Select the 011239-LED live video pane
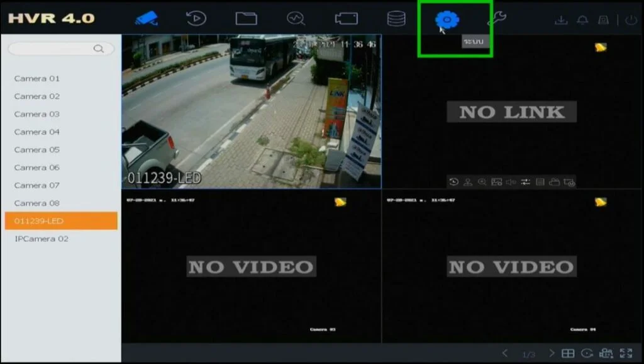 tap(251, 111)
